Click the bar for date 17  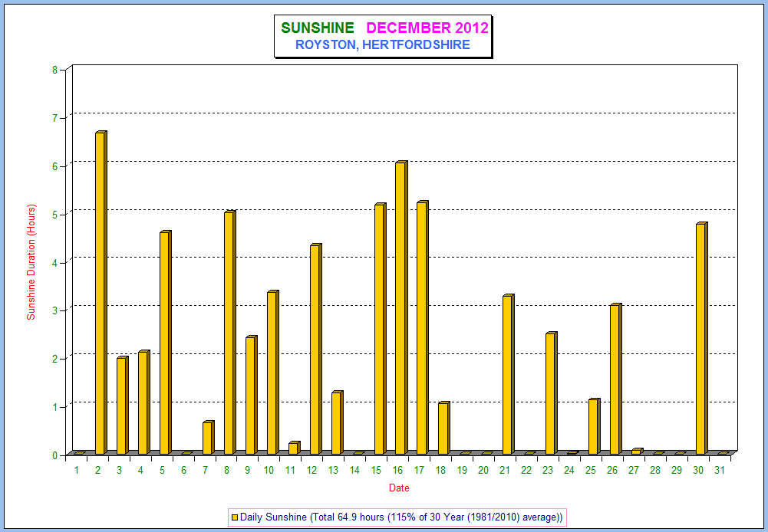(x=423, y=327)
